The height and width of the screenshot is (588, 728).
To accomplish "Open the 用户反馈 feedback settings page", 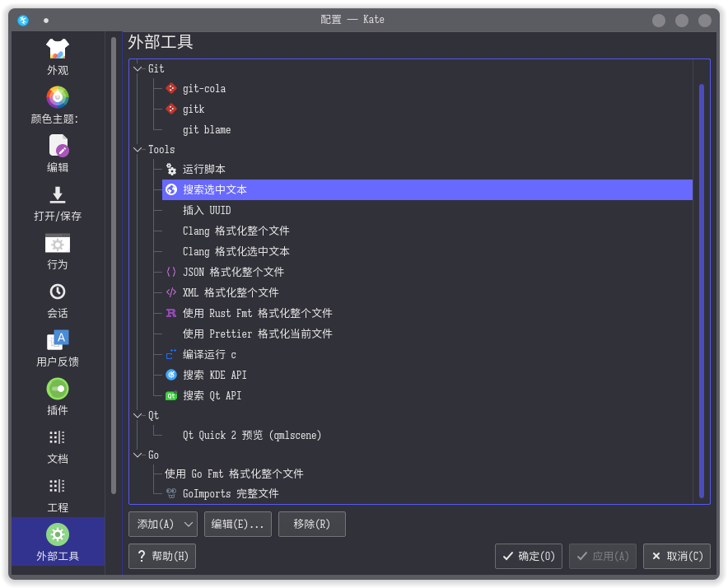I will point(58,349).
